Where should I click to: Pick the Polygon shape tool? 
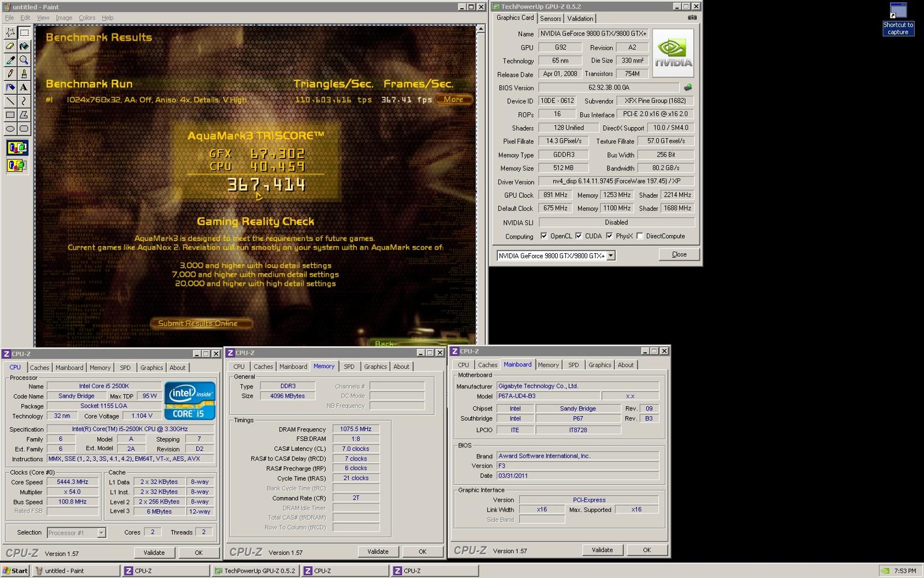pyautogui.click(x=24, y=115)
